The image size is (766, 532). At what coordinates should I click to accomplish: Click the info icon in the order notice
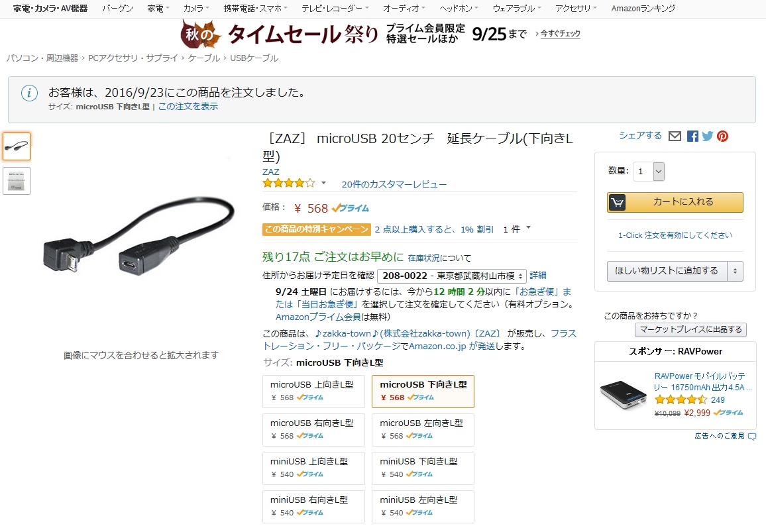tap(29, 93)
